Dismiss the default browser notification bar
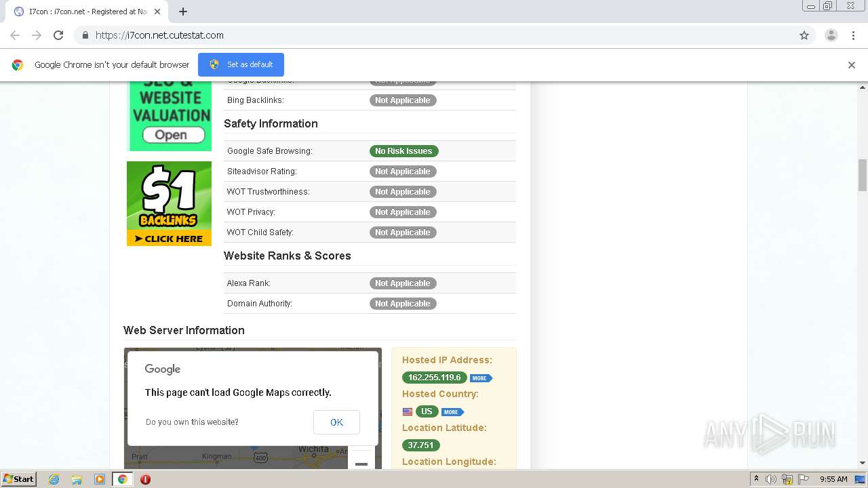This screenshot has width=868, height=488. tap(852, 65)
